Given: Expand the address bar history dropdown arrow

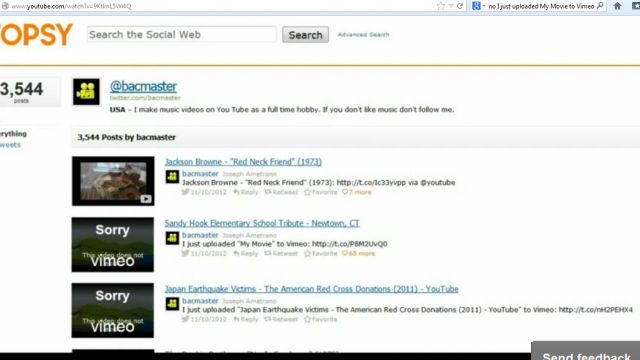Looking at the screenshot, I should tap(451, 6).
